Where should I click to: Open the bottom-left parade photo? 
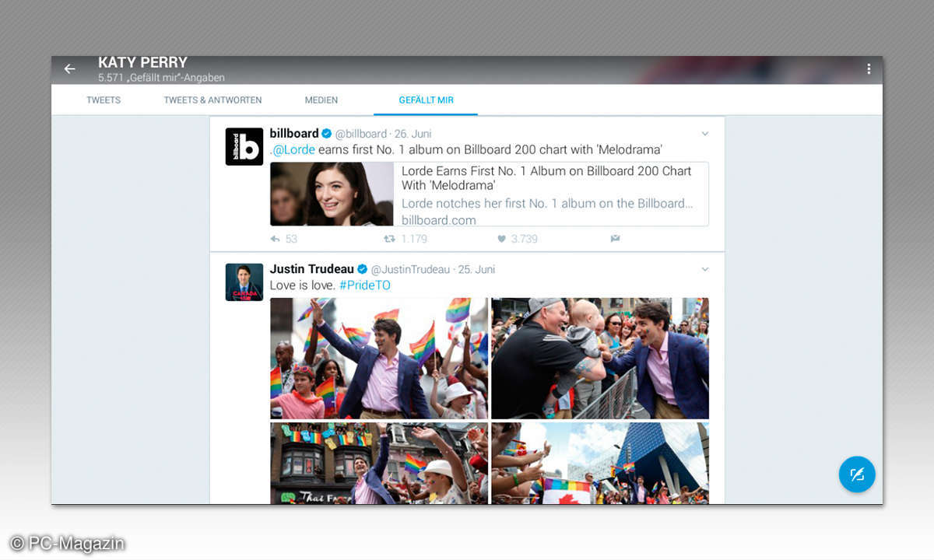[x=379, y=463]
